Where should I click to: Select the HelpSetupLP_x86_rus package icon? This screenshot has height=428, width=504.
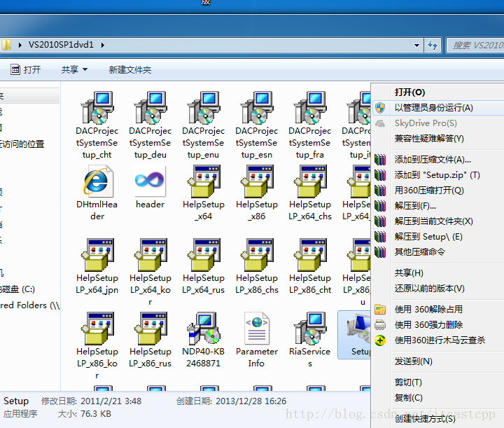pos(150,329)
